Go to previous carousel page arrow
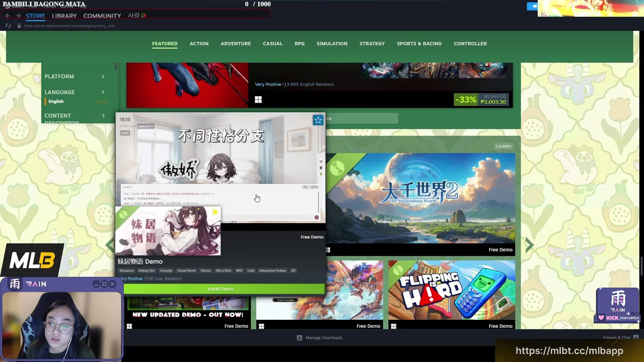The width and height of the screenshot is (644, 362). [110, 245]
